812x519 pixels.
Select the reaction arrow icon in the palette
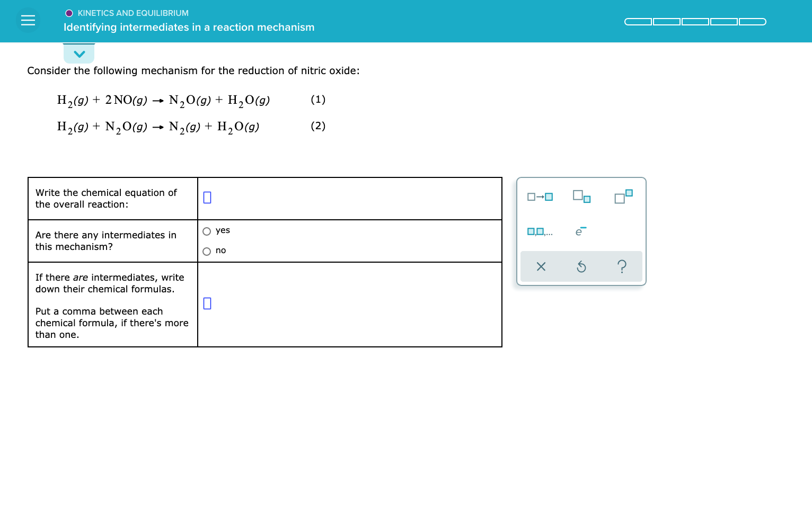point(540,196)
